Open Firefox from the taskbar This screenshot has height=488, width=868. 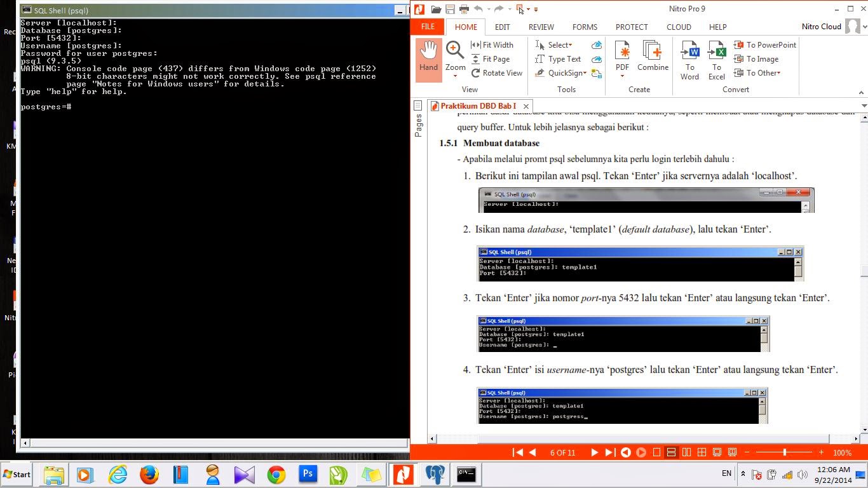pyautogui.click(x=149, y=475)
